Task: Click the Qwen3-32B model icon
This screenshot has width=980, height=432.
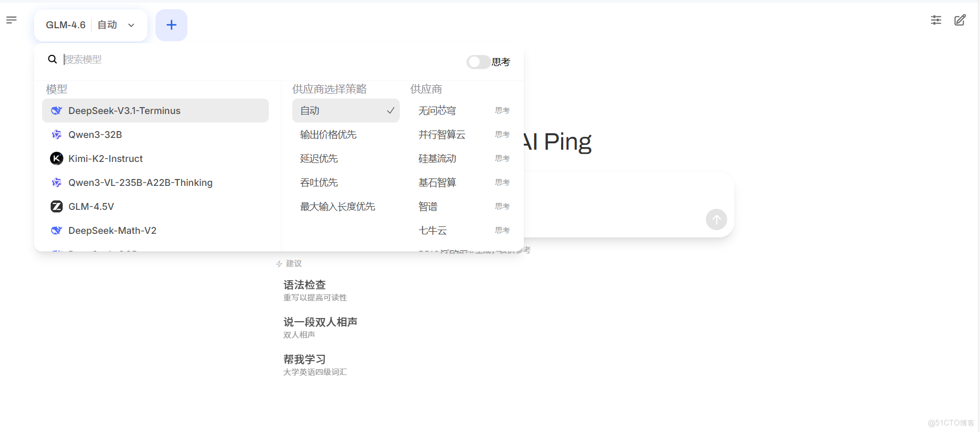Action: (x=56, y=135)
